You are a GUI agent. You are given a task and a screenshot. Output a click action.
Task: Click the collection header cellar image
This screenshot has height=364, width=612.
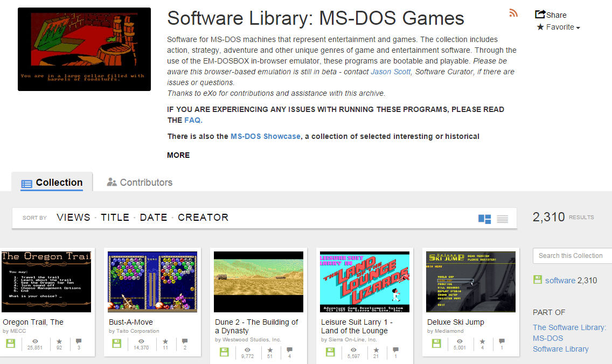[x=84, y=49]
